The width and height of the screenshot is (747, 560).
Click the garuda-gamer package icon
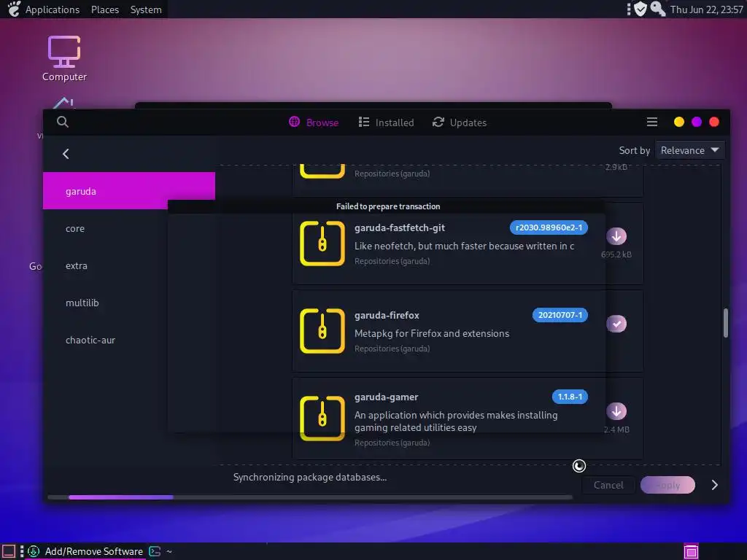pos(322,418)
